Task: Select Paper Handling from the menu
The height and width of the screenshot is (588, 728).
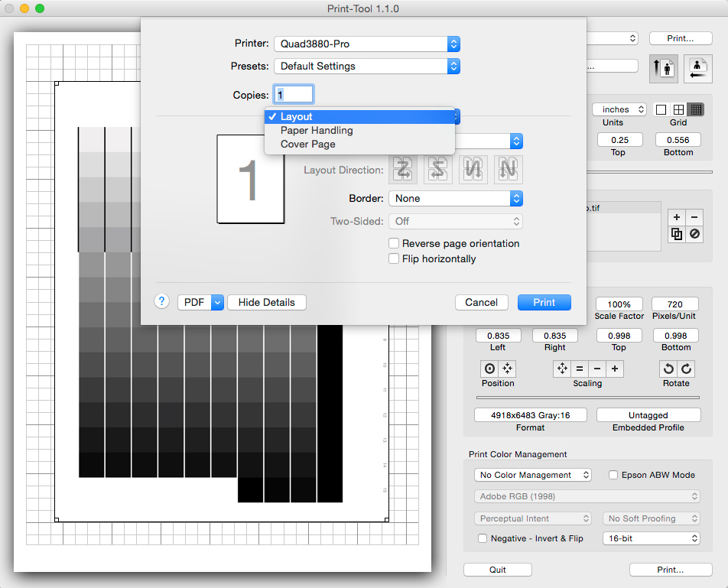Action: [317, 131]
